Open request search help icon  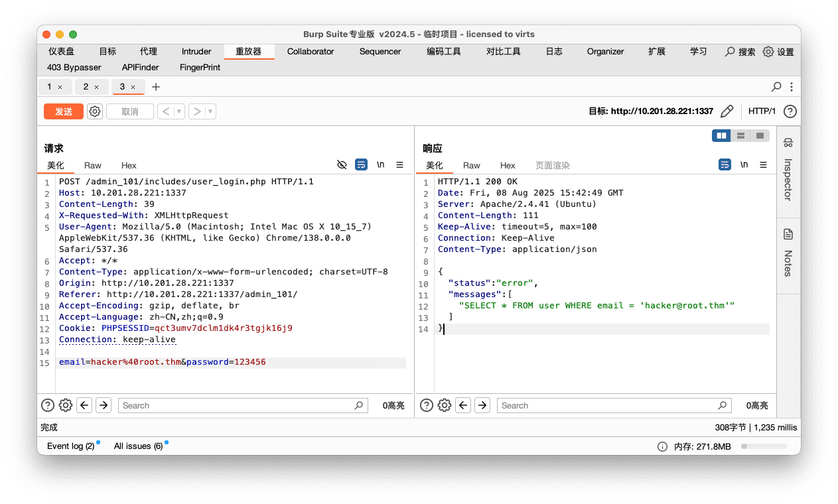pyautogui.click(x=48, y=405)
